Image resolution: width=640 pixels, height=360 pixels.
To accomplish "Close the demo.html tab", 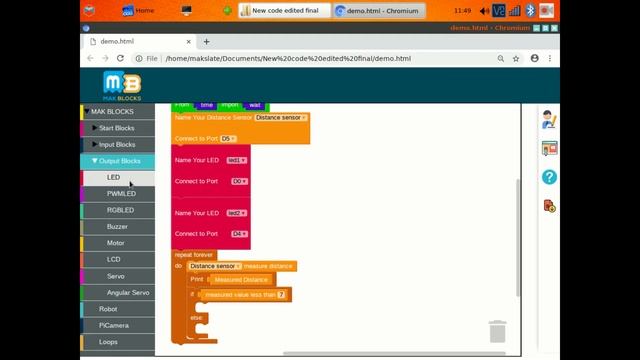I will click(x=189, y=42).
